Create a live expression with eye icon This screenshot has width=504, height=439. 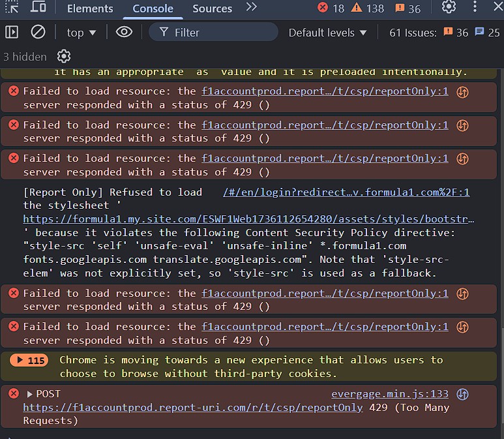tap(124, 32)
